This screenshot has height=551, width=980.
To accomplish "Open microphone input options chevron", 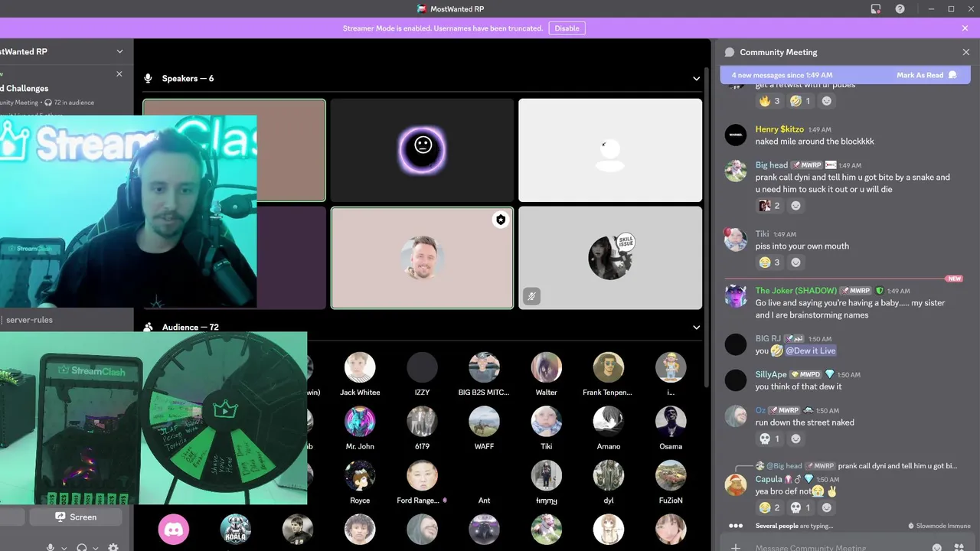I will [x=64, y=548].
